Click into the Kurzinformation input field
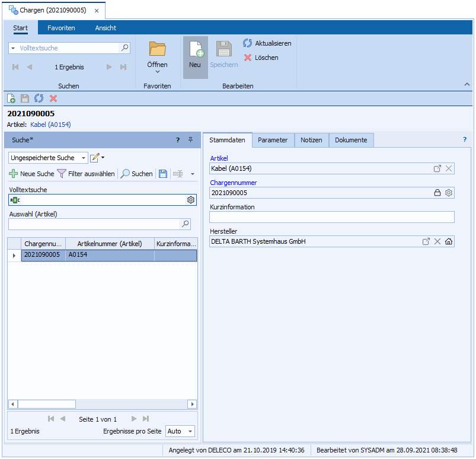476x459 pixels. tap(332, 217)
